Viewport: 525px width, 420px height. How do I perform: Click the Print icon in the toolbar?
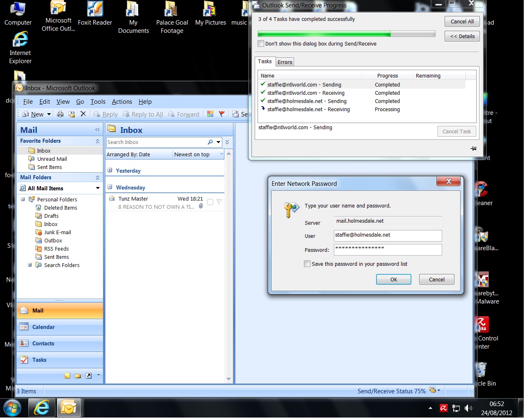click(x=60, y=114)
